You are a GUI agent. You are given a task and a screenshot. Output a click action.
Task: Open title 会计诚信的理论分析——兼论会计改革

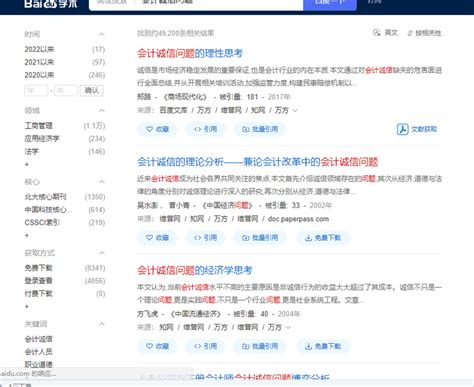tap(257, 162)
